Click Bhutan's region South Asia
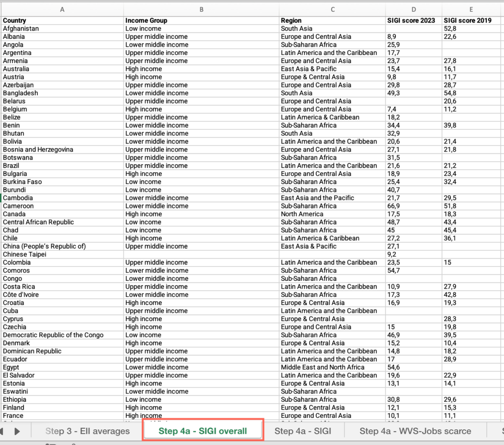 pos(333,133)
